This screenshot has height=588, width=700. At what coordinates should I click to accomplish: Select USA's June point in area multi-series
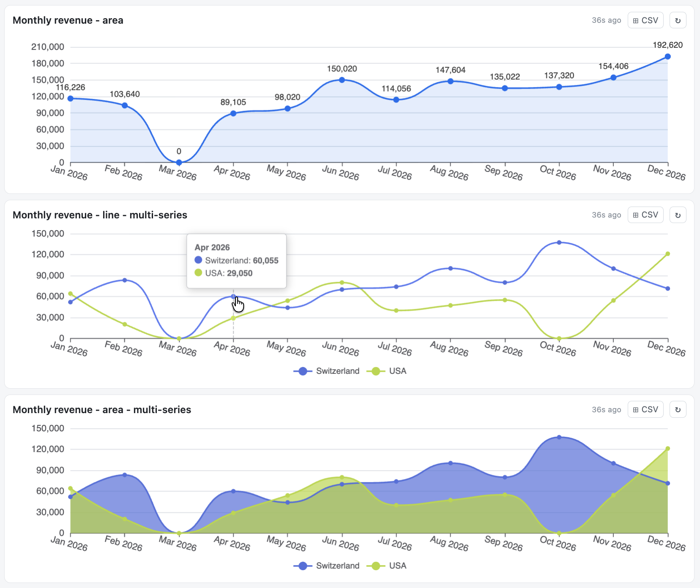(342, 477)
